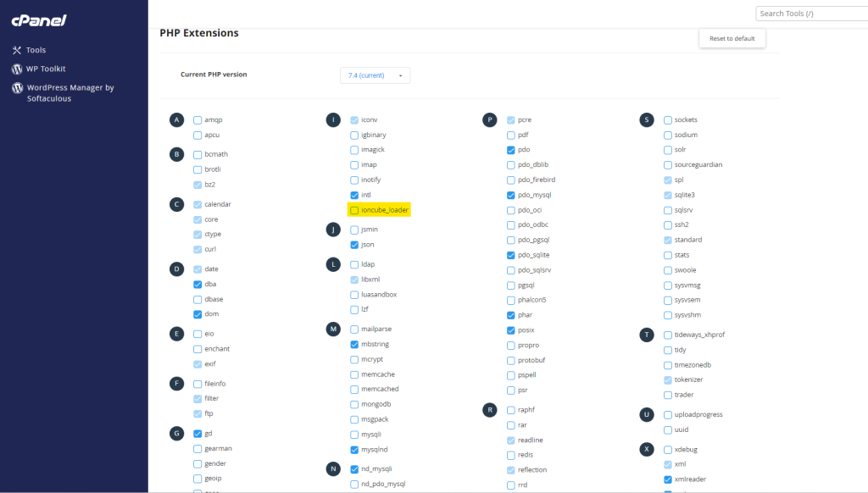Click the letter A group badge
The height and width of the screenshot is (493, 868).
pos(176,120)
